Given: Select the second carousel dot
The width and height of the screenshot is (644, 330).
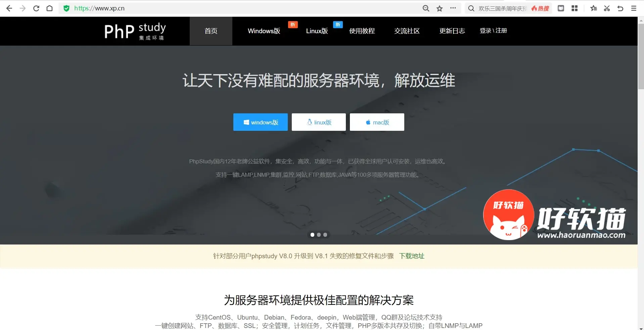Looking at the screenshot, I should tap(319, 235).
